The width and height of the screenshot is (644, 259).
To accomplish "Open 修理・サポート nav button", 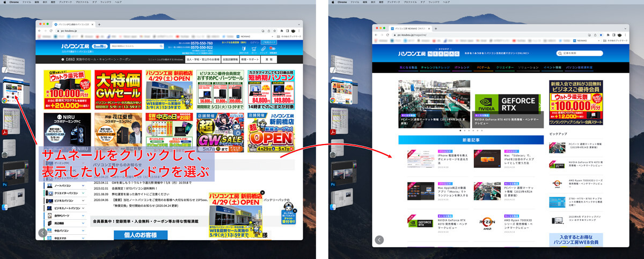I will (x=251, y=59).
